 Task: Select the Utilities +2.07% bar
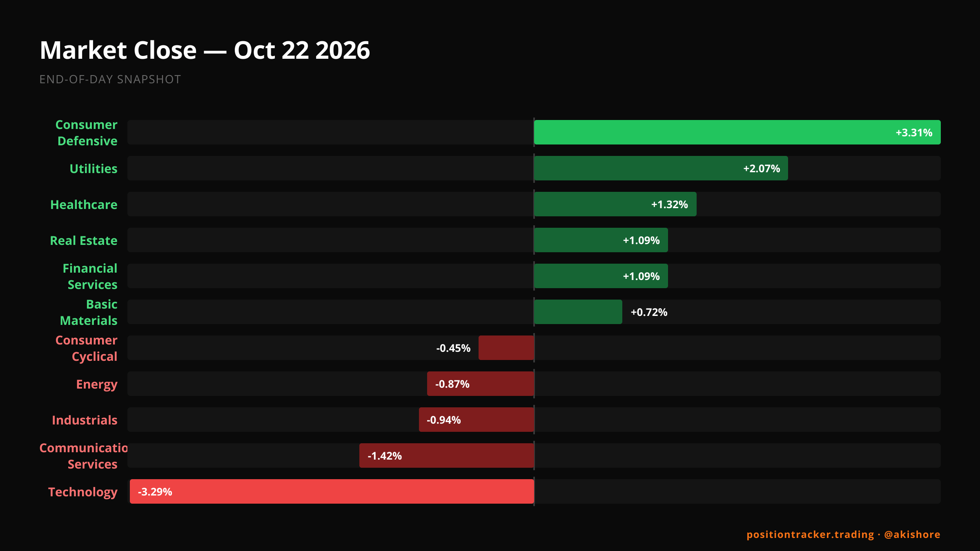click(661, 168)
